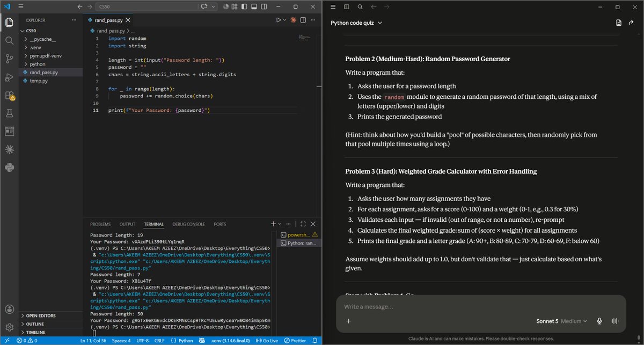Open notifications bell in status bar
The image size is (644, 345).
[x=315, y=341]
